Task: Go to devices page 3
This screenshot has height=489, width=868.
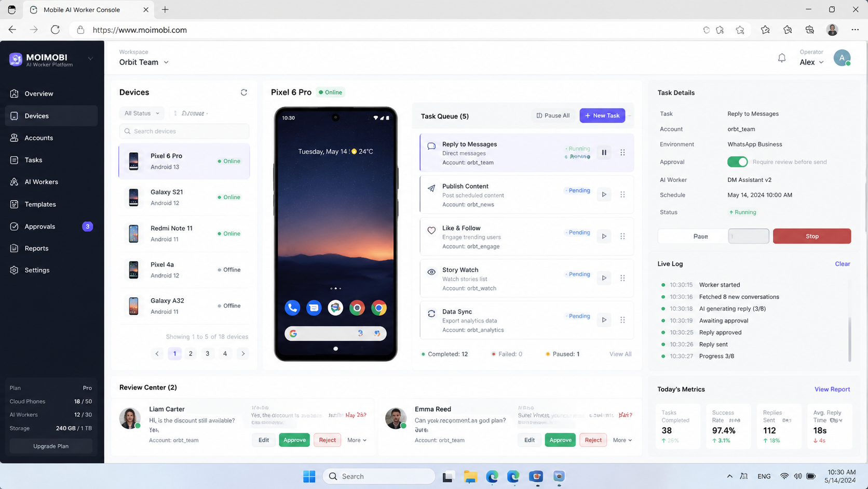Action: coord(208,354)
